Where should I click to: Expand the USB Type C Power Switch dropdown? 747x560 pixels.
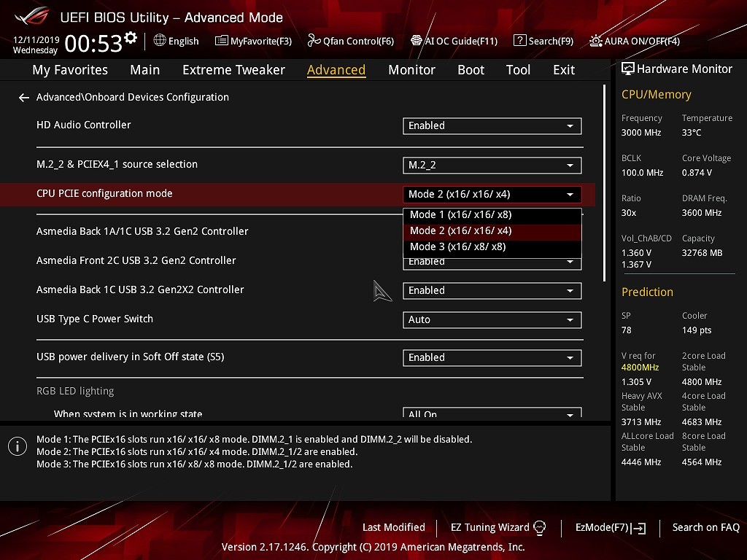click(492, 319)
